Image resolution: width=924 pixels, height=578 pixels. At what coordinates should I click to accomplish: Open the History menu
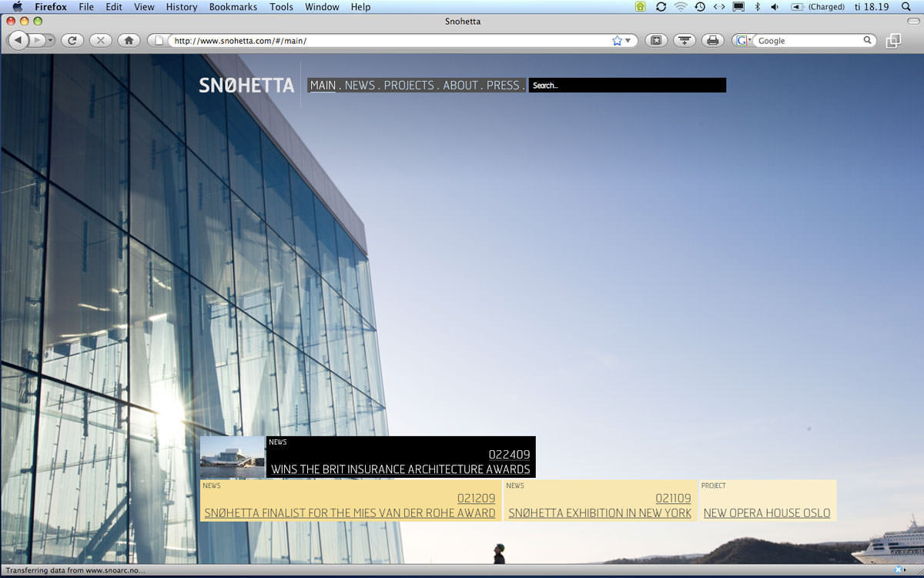click(182, 7)
